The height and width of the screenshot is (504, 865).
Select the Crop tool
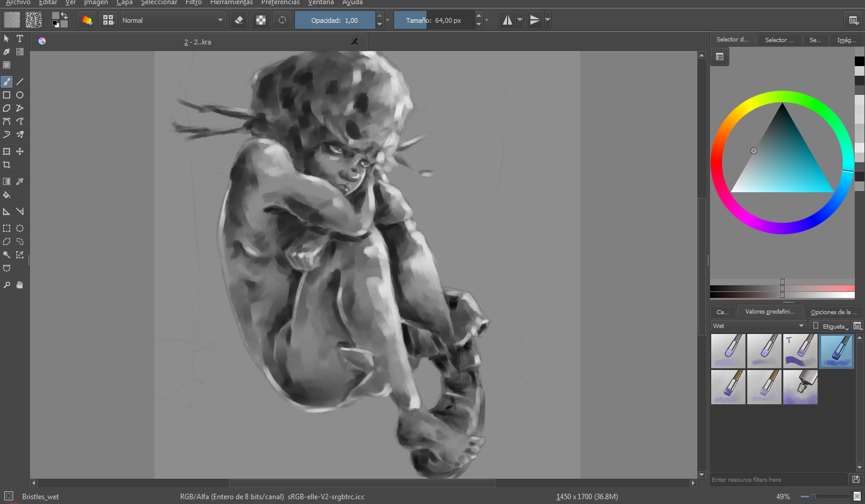(x=7, y=165)
